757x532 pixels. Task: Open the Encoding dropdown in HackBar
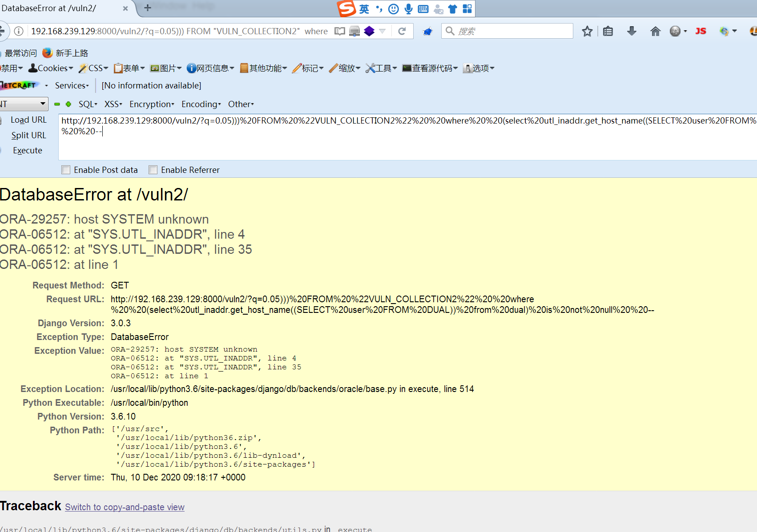point(201,104)
